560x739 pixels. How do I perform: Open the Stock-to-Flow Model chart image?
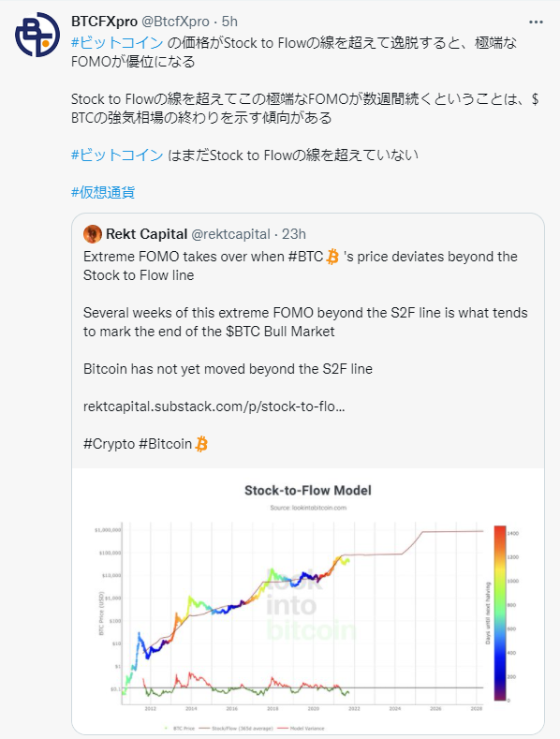[308, 601]
